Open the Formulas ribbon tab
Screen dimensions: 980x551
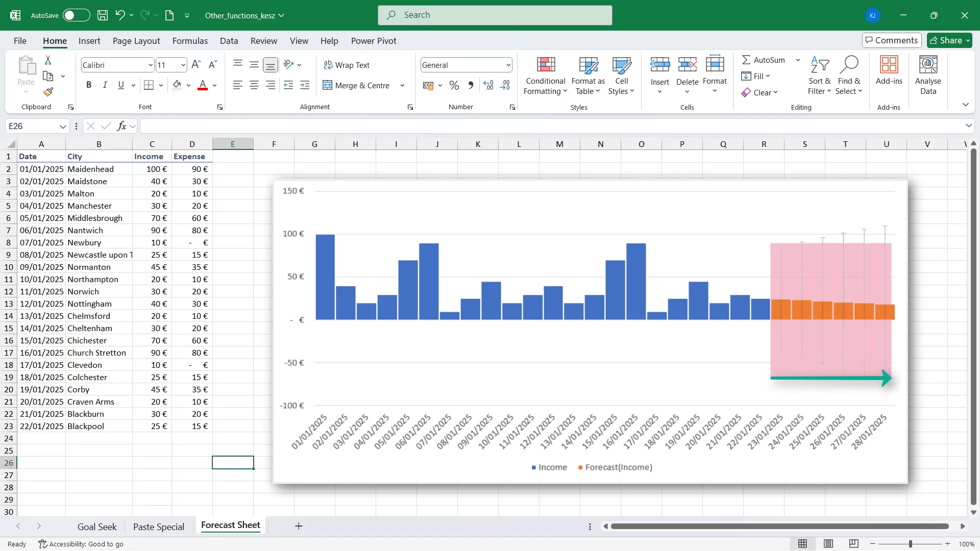click(190, 41)
